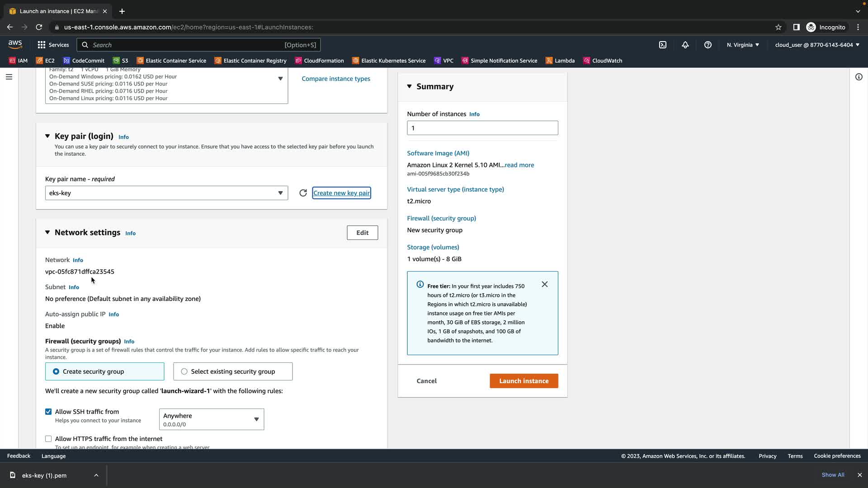Collapse the Network settings section
This screenshot has height=488, width=868.
pyautogui.click(x=47, y=232)
